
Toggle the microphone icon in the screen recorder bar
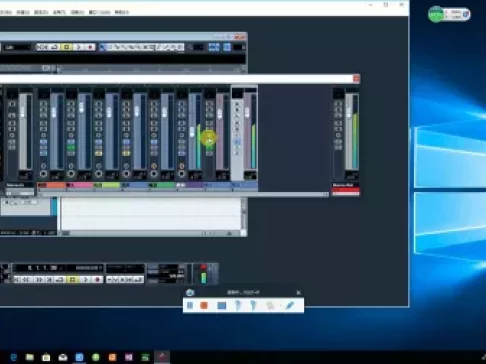tap(238, 305)
